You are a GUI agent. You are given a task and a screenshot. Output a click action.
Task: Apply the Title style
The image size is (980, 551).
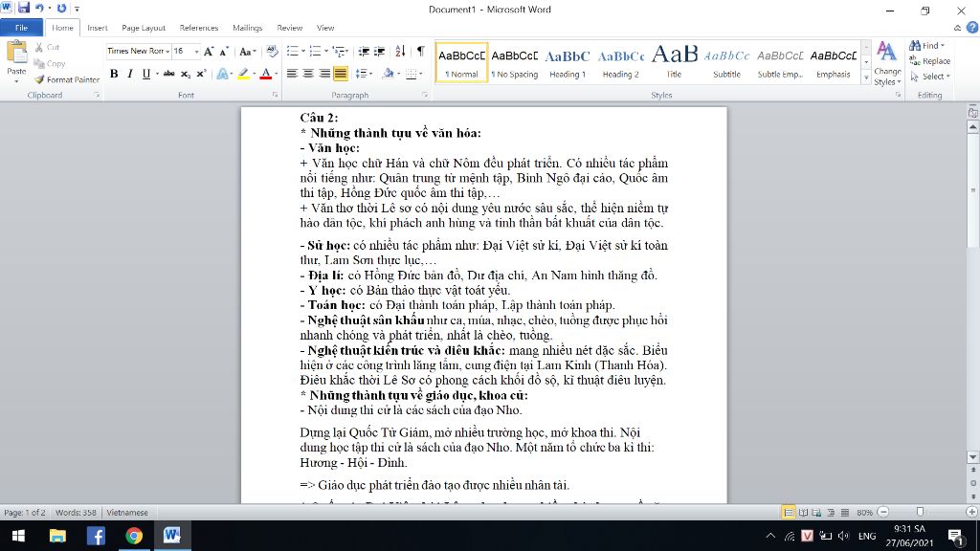pyautogui.click(x=674, y=62)
